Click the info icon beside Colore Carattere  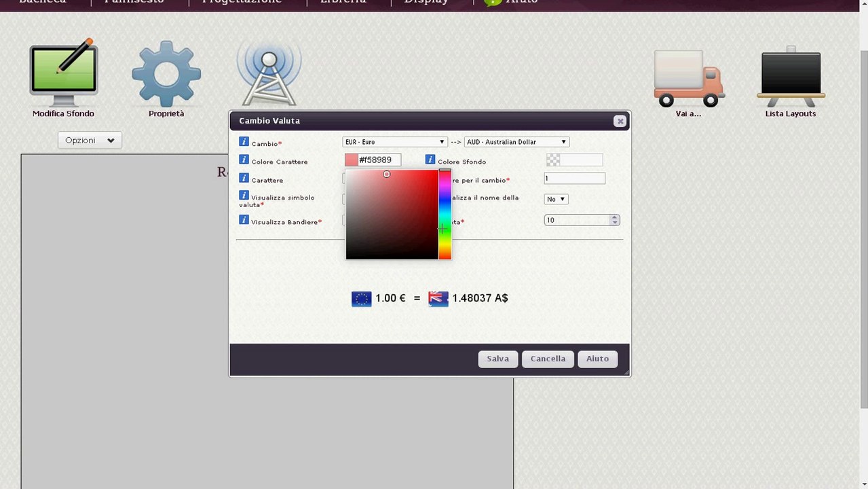[x=244, y=159]
